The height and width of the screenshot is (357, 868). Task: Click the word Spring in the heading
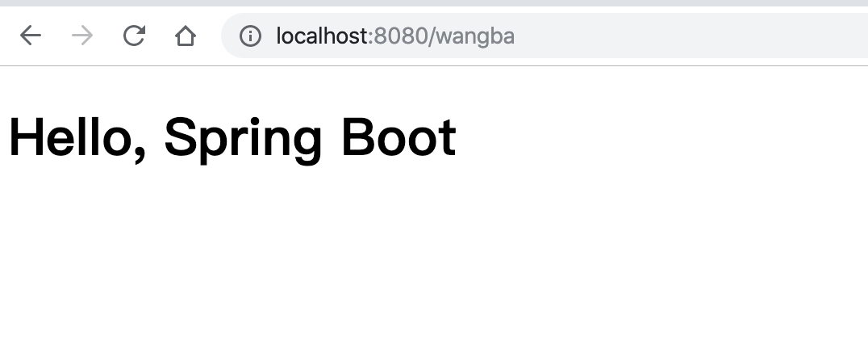243,141
